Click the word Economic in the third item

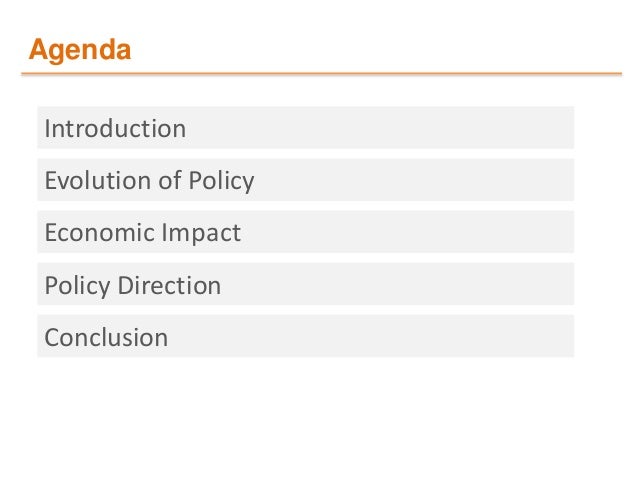coord(100,232)
